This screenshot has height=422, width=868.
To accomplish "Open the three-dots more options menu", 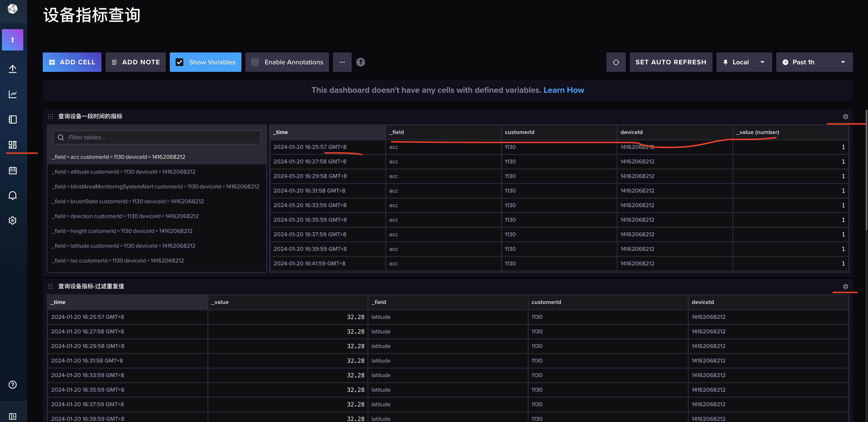I will pyautogui.click(x=342, y=62).
